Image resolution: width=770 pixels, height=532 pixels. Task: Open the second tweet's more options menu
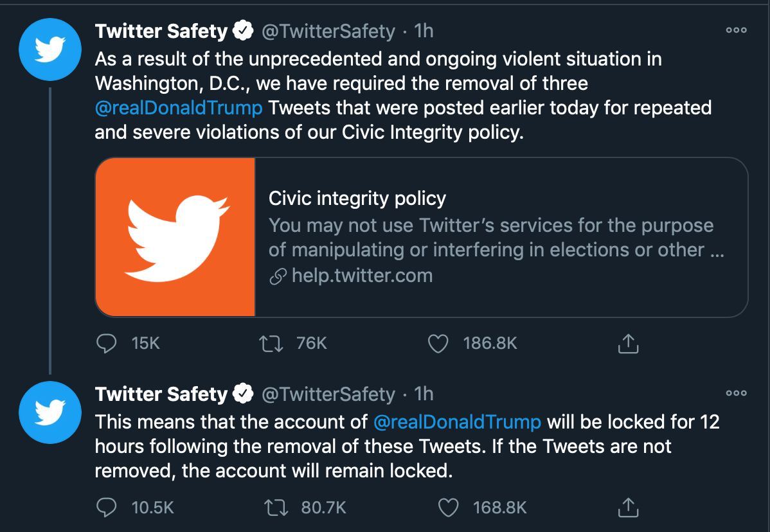736,393
